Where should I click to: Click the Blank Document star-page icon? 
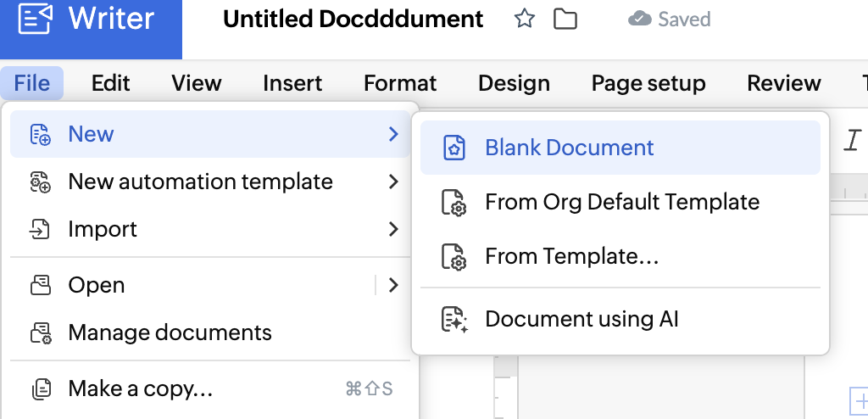point(454,148)
